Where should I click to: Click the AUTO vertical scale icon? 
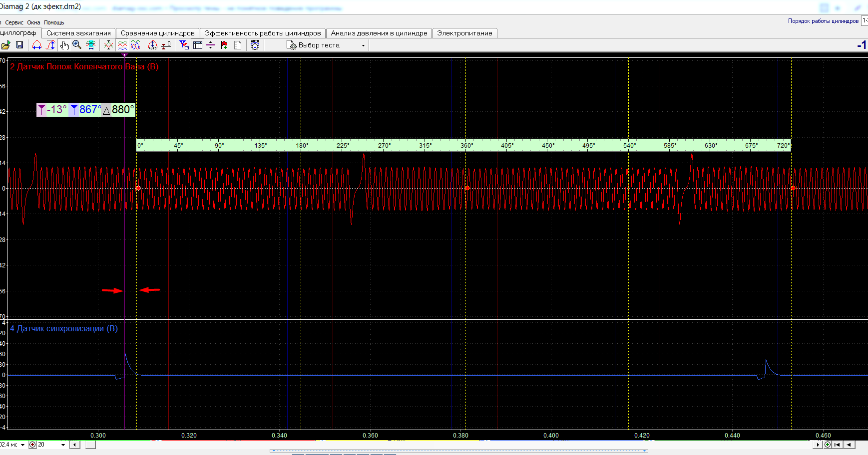[x=153, y=45]
